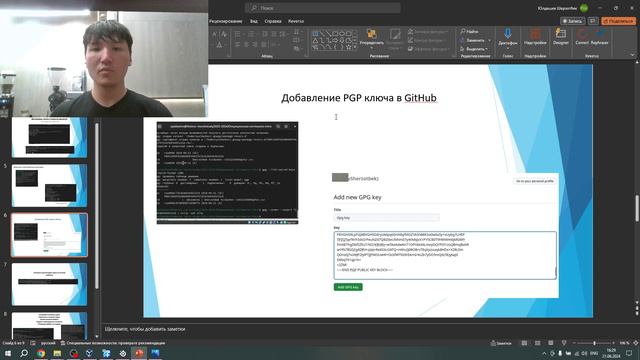This screenshot has height=360, width=640.
Task: Click the thumbnail panel vertical scrollbar
Action: 97,206
